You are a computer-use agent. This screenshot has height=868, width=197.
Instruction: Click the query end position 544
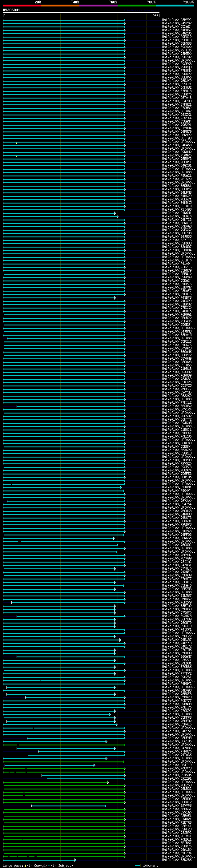tap(155, 15)
